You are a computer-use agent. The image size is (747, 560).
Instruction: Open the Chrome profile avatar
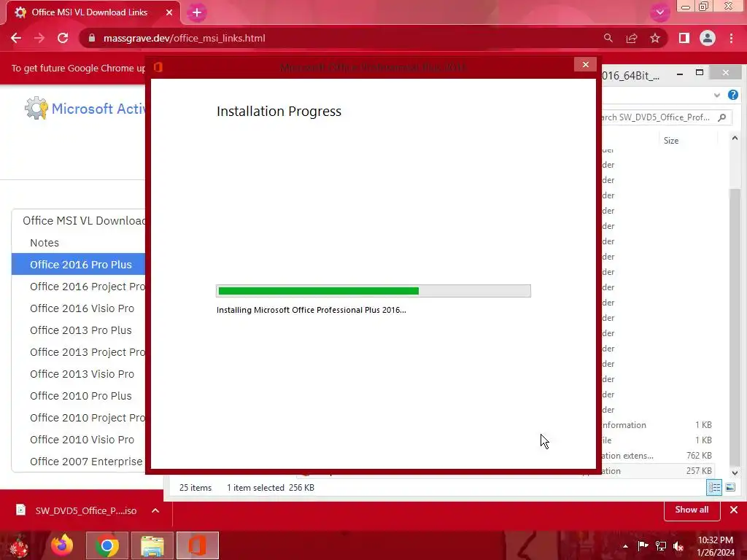708,38
